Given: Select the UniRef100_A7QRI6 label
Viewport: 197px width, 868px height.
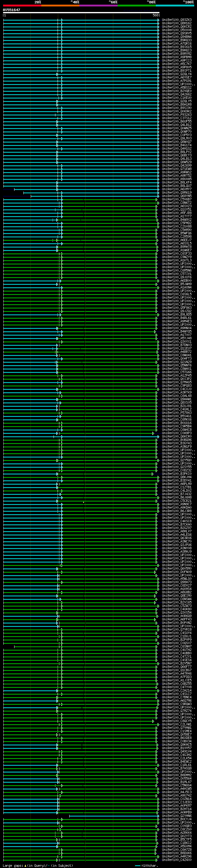Looking at the screenshot, I should [177, 43].
